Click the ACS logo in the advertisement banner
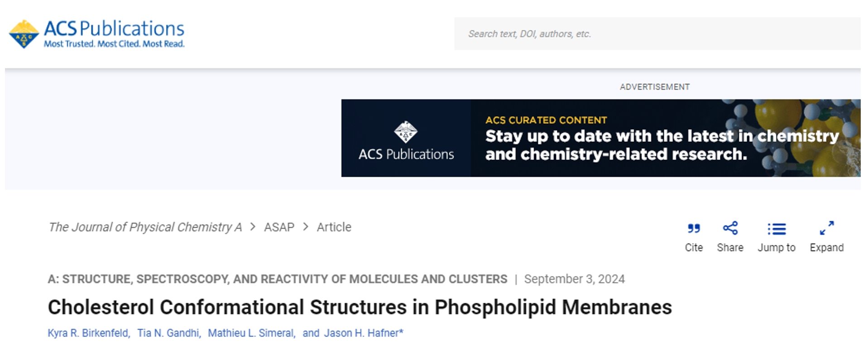 point(406,132)
